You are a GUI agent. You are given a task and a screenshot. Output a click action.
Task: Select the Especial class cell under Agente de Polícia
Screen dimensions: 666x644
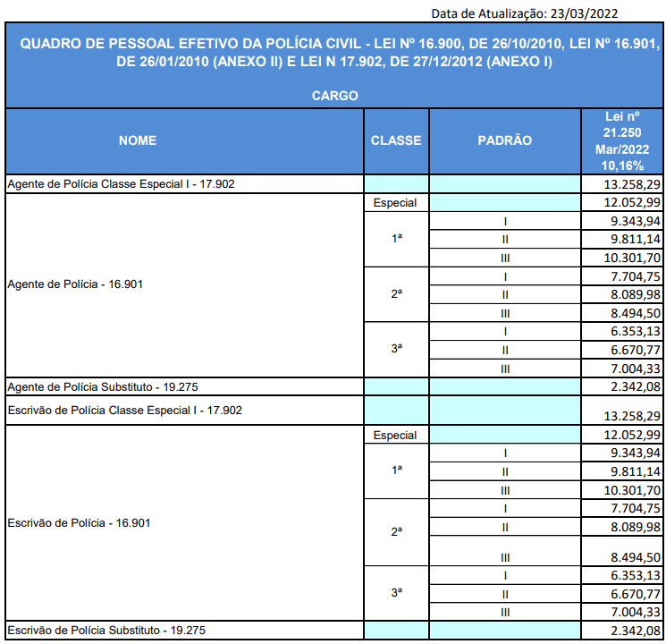pos(396,203)
